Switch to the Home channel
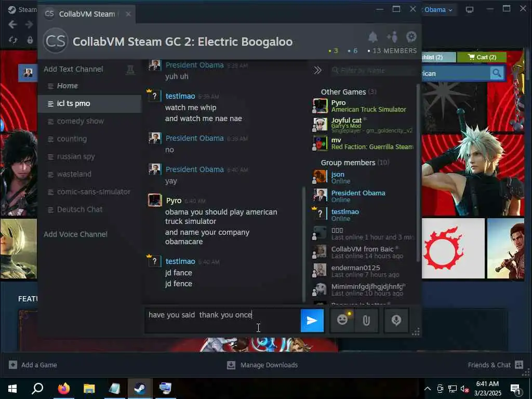This screenshot has width=532, height=399. click(89, 86)
